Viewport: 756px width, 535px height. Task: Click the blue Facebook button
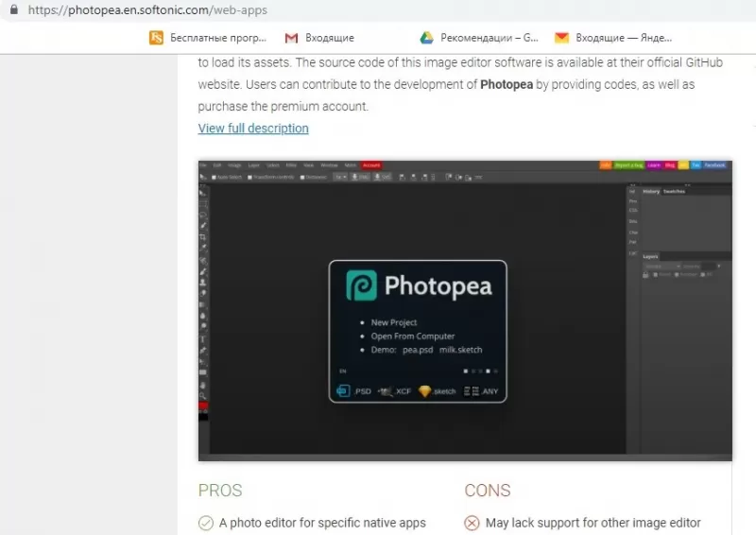(x=714, y=165)
